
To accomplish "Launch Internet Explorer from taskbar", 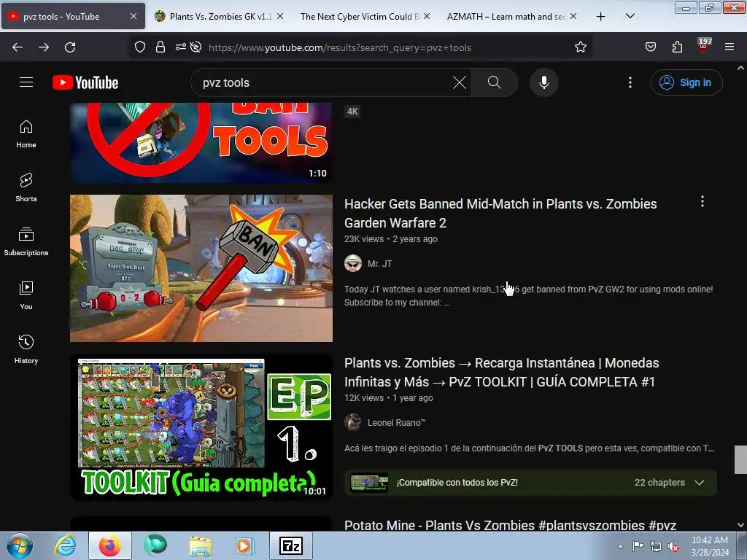I will 65,545.
